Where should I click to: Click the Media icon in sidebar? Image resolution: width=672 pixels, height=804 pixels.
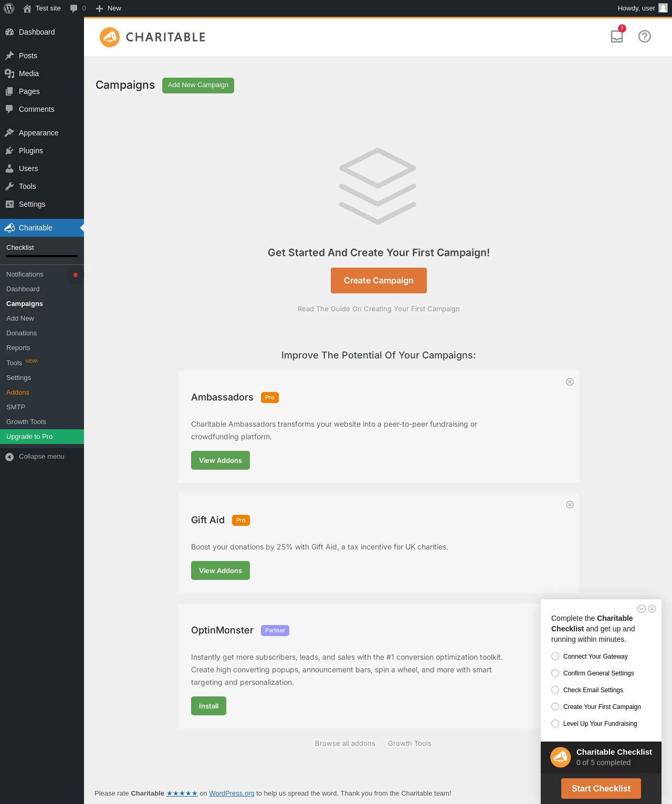pos(9,73)
